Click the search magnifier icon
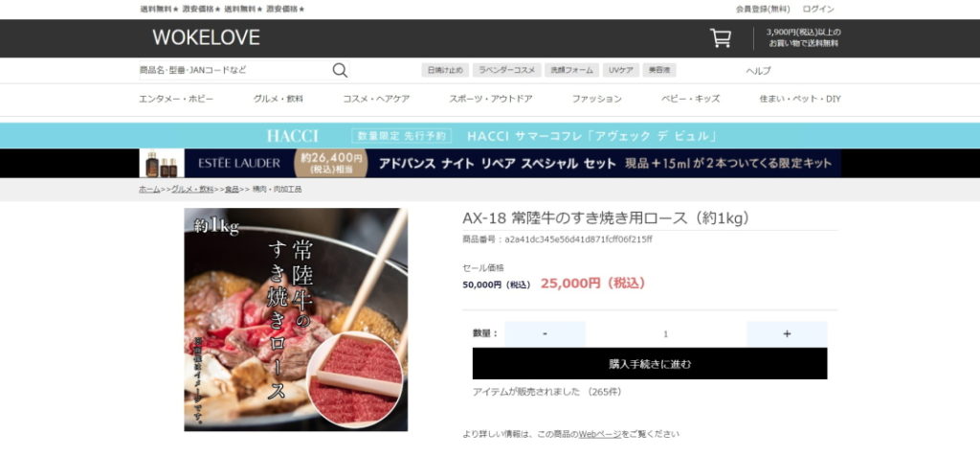980x456 pixels. [340, 70]
